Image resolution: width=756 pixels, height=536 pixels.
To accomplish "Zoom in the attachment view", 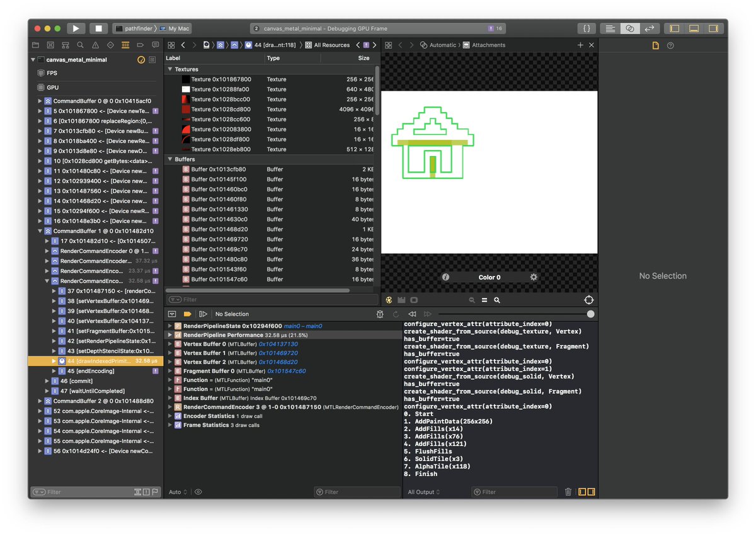I will coord(497,300).
